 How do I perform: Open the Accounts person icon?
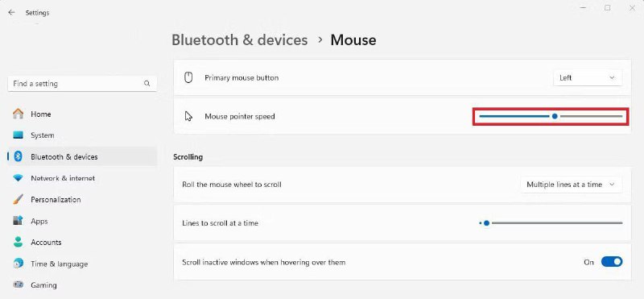18,243
